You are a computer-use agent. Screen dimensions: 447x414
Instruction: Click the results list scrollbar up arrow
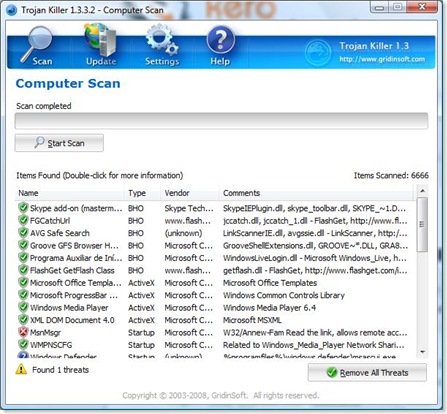coord(422,191)
